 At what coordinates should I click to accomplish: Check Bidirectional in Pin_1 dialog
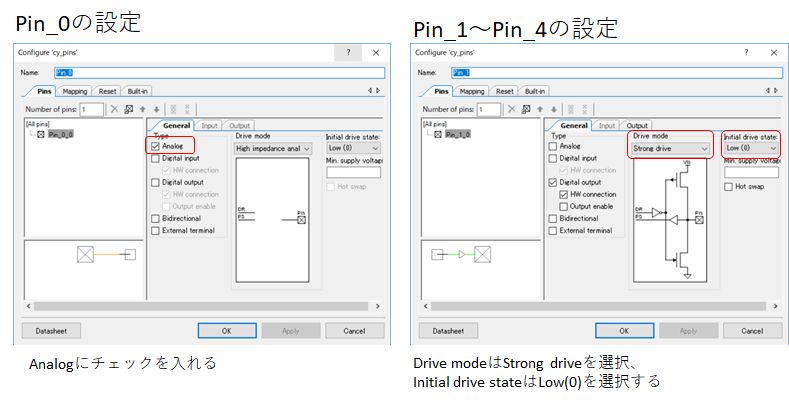553,219
